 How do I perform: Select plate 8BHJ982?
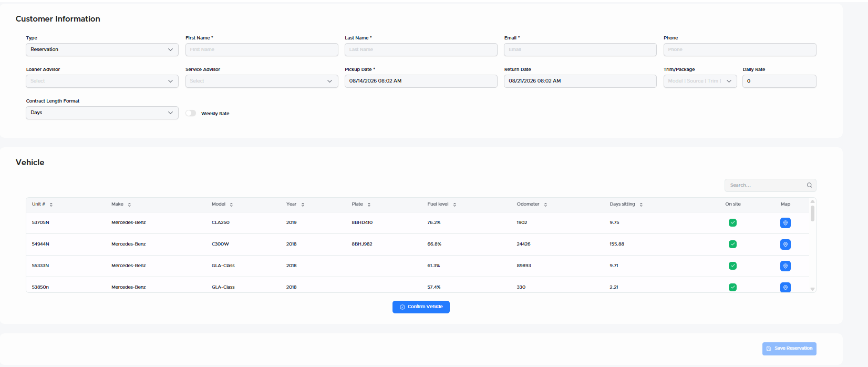362,244
